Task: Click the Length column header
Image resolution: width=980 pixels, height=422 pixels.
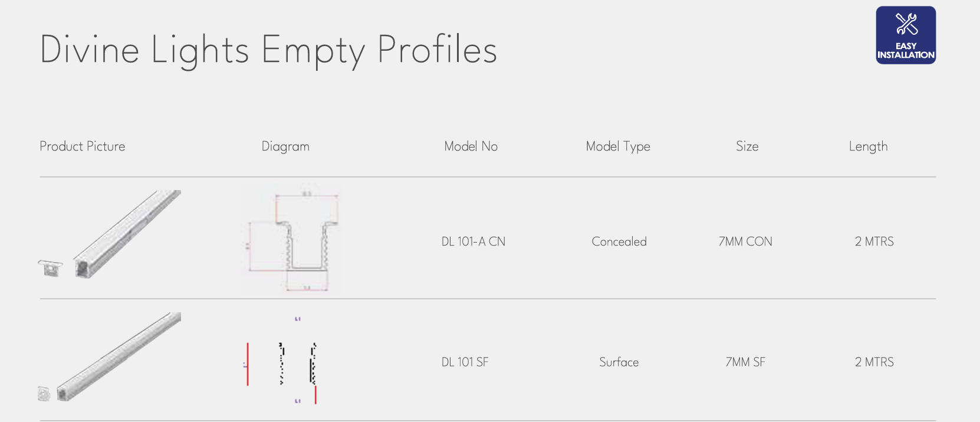Action: coord(868,146)
